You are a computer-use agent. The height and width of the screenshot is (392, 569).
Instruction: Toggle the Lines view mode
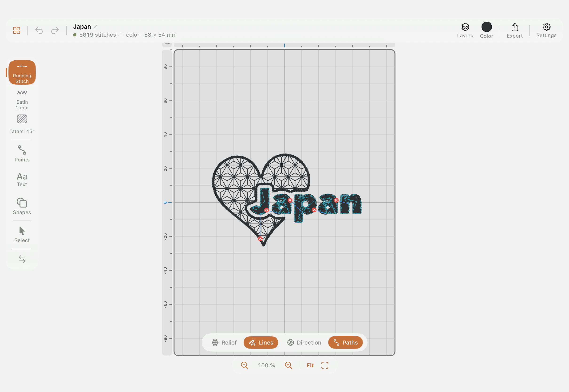(x=261, y=342)
